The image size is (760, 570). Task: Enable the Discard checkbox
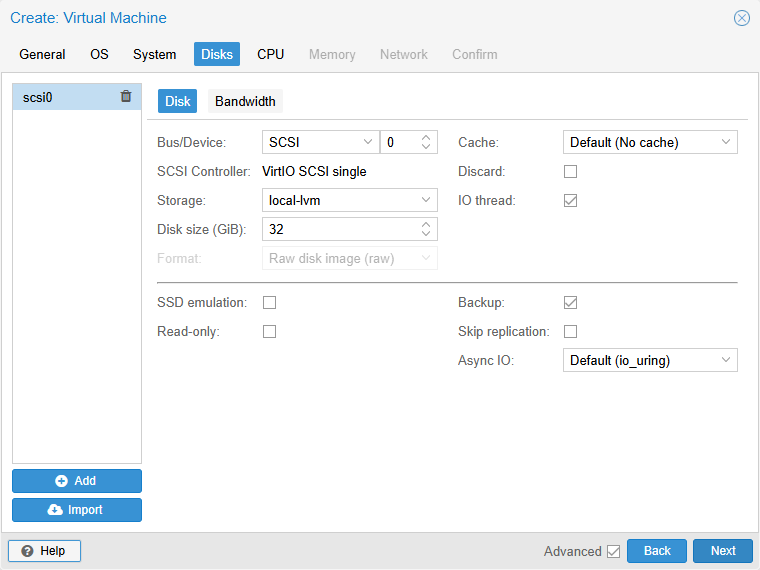(570, 172)
